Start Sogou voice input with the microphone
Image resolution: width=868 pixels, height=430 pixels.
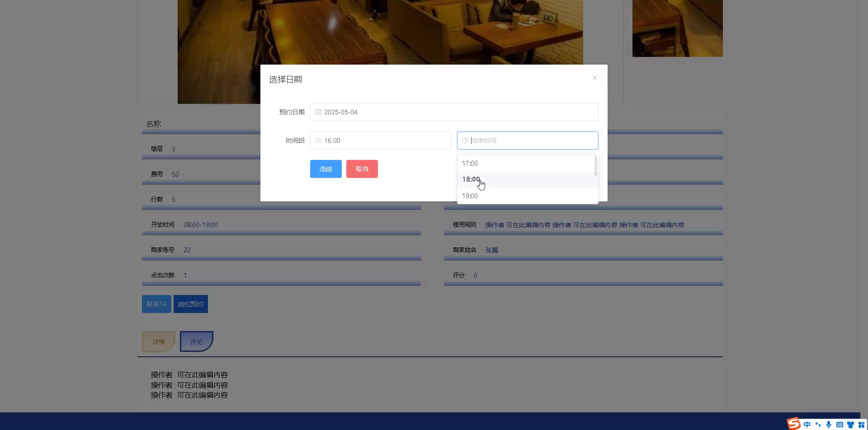coord(829,425)
